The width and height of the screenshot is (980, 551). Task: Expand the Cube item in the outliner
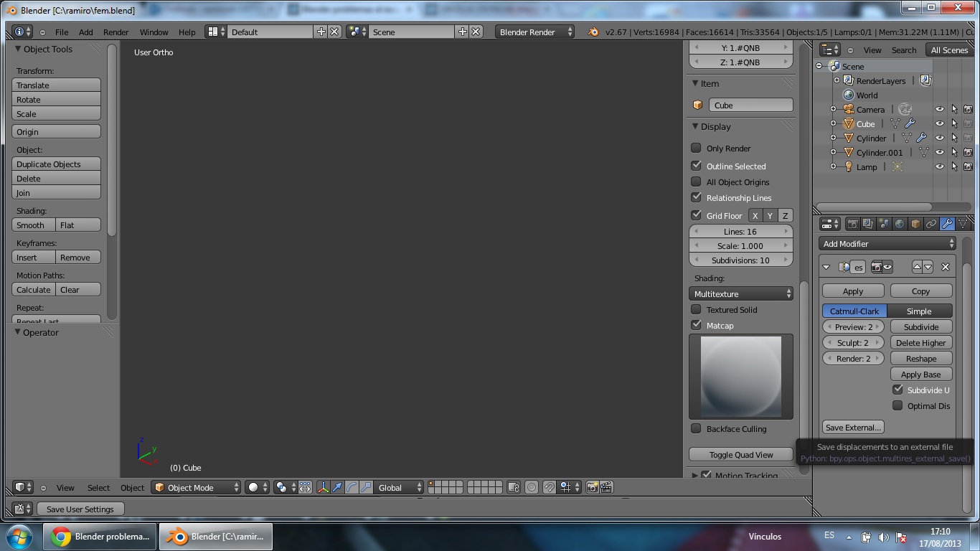[x=834, y=123]
